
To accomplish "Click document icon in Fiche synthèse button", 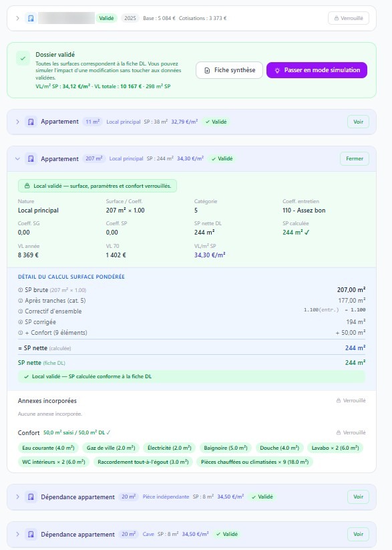I will [207, 70].
